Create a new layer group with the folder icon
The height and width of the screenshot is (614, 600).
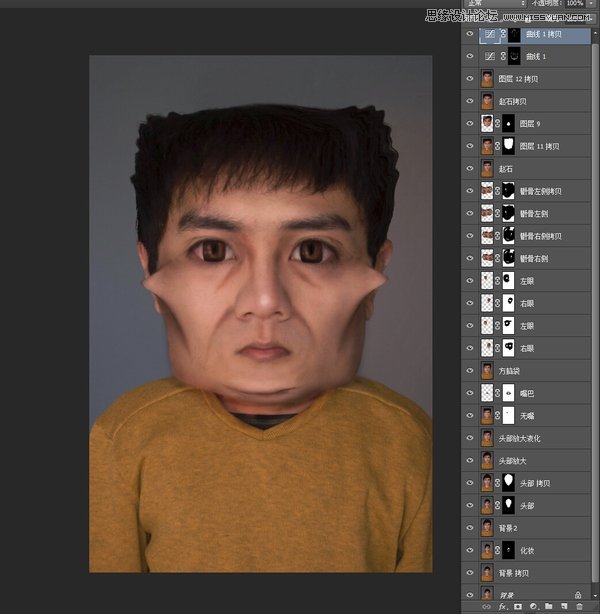click(548, 606)
